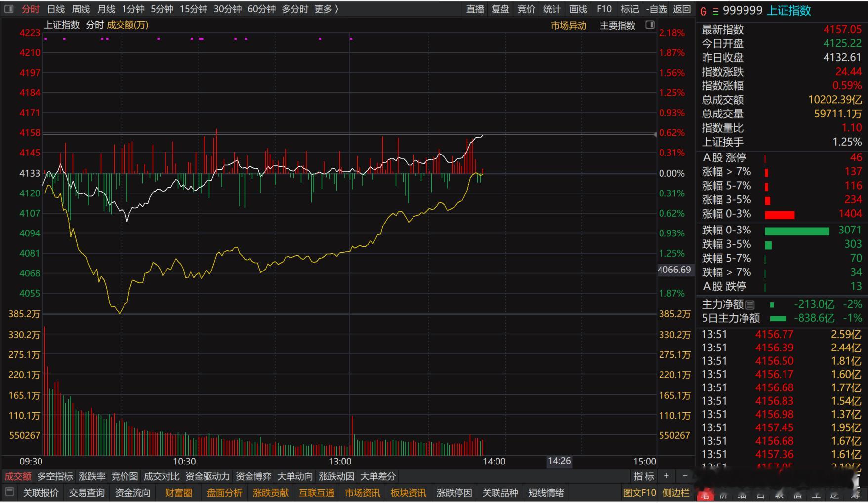868x503 pixels.
Task: Open the 周线 weekly chart tab
Action: [x=81, y=9]
